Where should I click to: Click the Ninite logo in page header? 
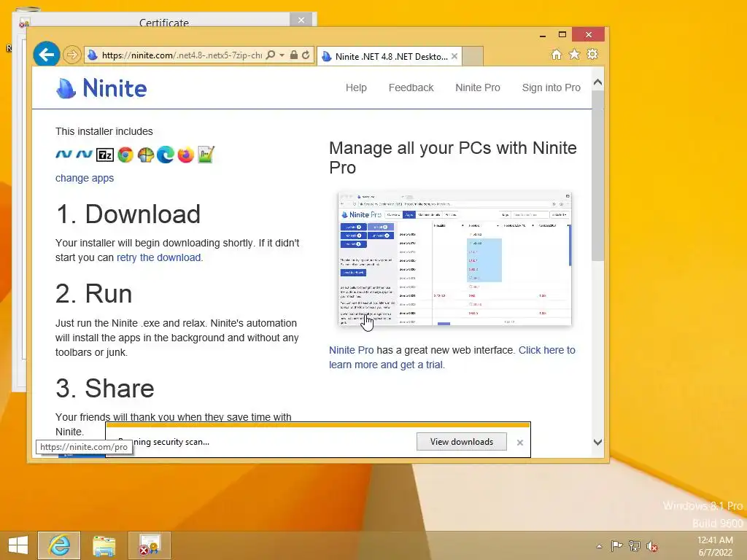101,88
